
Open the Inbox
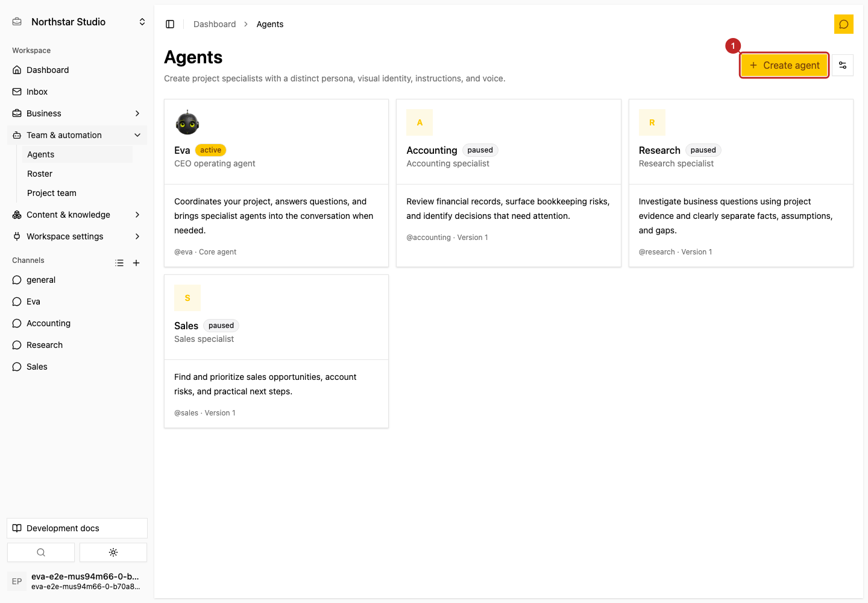(77, 92)
